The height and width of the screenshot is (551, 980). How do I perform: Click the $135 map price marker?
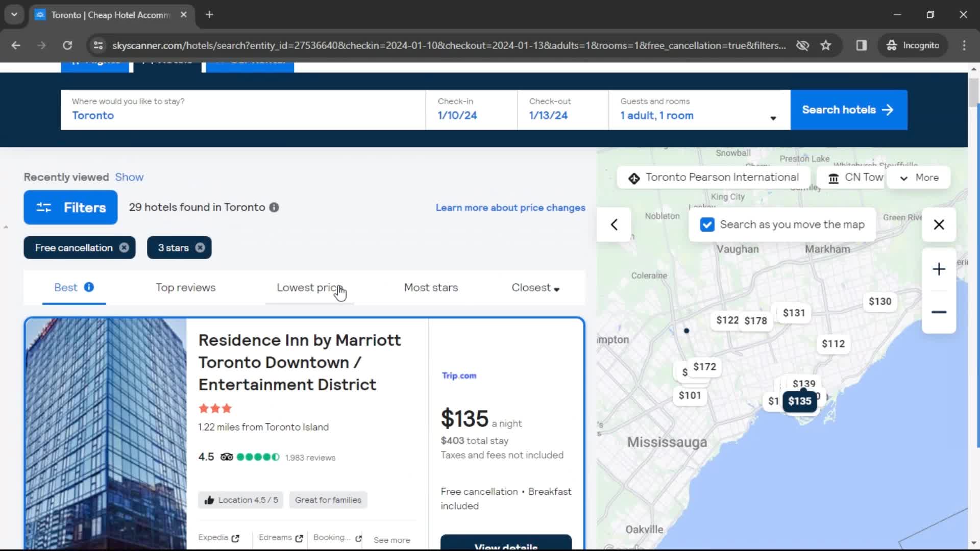(x=799, y=401)
